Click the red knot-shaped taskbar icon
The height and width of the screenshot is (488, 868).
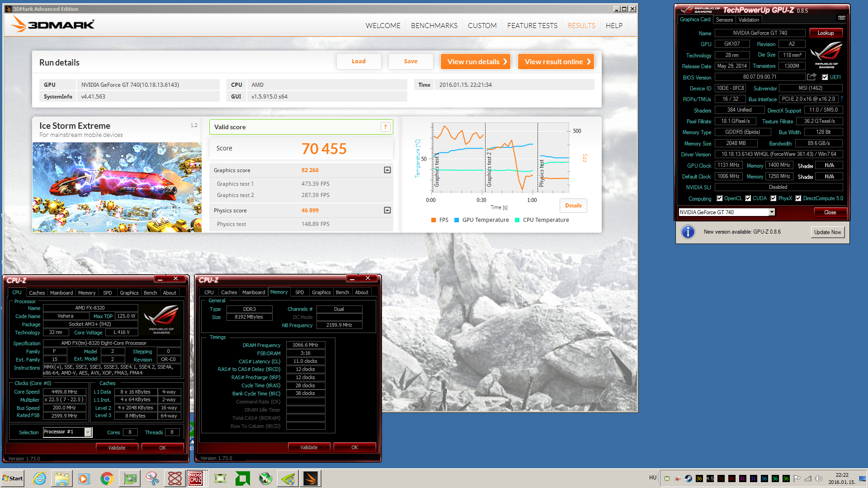tap(175, 479)
